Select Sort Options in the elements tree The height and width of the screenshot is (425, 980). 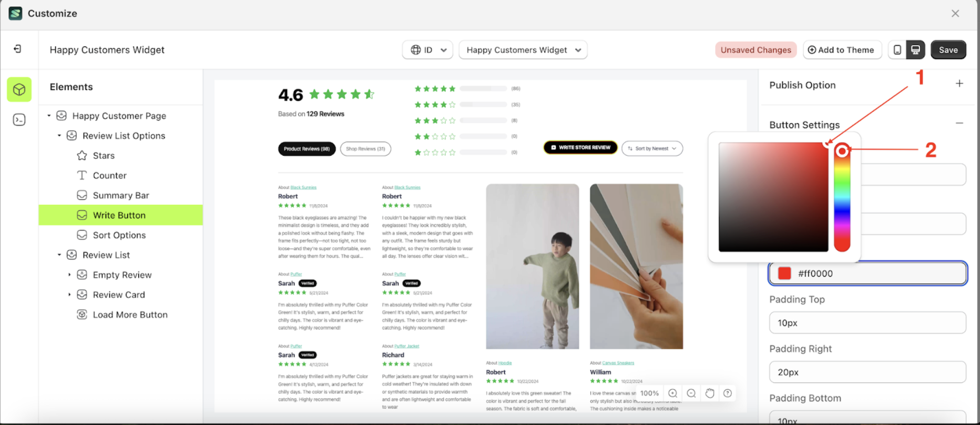pos(120,235)
